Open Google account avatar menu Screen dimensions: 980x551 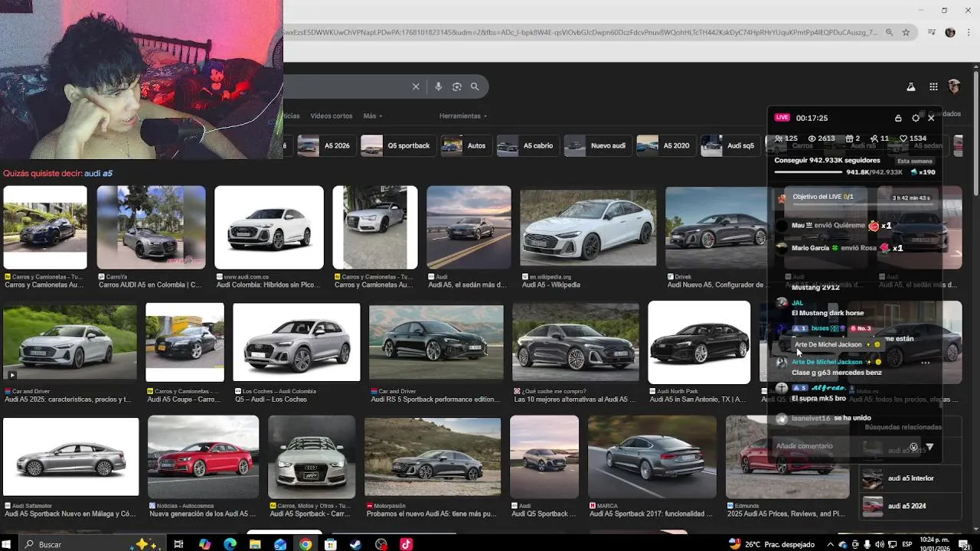954,86
